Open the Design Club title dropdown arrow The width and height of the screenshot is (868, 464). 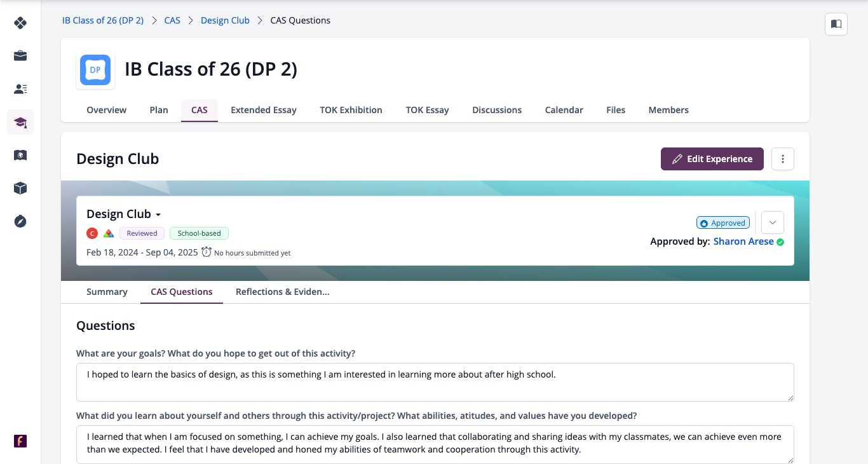tap(158, 215)
